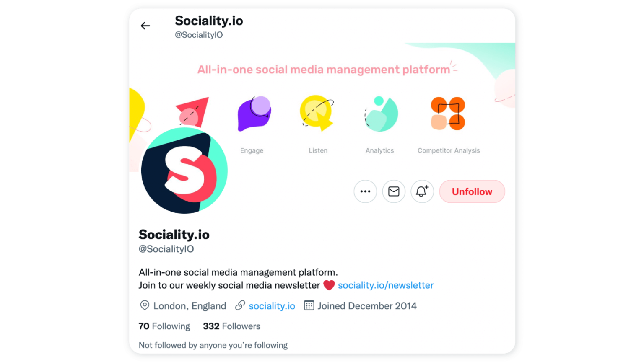Open the sociality.io/newsletter link
This screenshot has width=644, height=362.
point(385,285)
